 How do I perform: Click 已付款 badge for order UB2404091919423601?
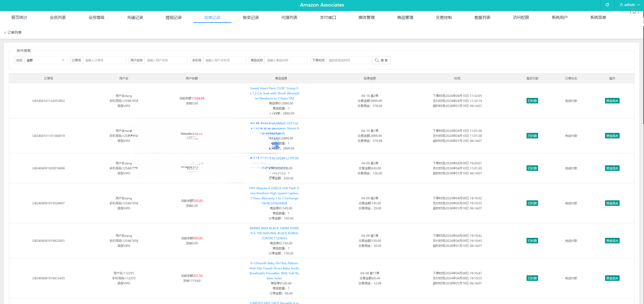click(532, 241)
